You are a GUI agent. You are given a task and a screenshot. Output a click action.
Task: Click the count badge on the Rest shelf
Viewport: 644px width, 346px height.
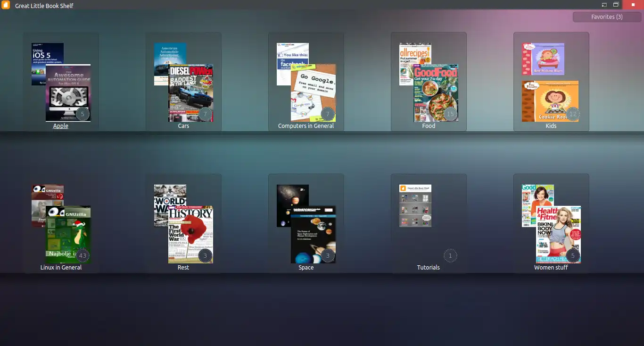205,256
